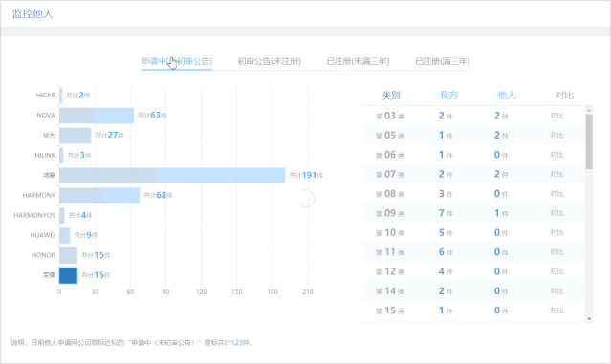The image size is (611, 364).
Task: Click the 他人 column header
Action: pyautogui.click(x=507, y=96)
